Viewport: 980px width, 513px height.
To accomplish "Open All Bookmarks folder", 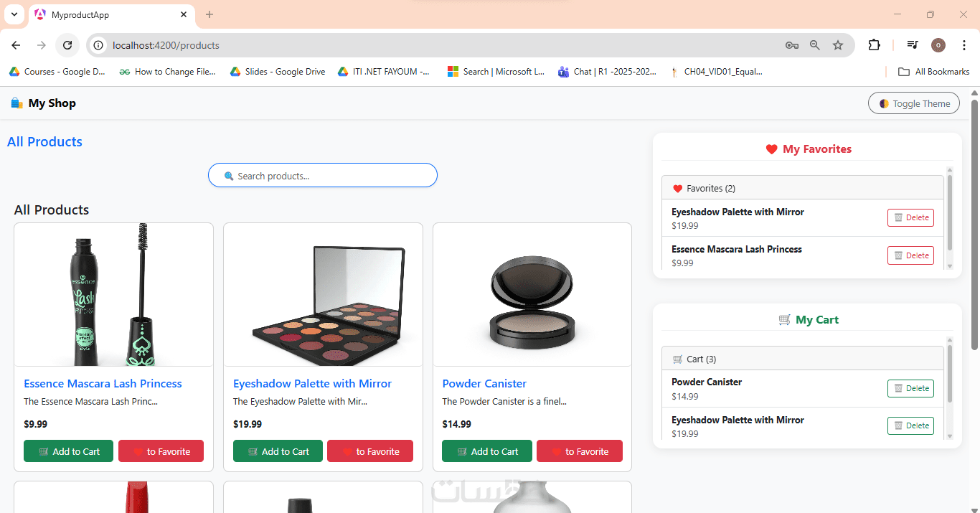I will click(934, 72).
